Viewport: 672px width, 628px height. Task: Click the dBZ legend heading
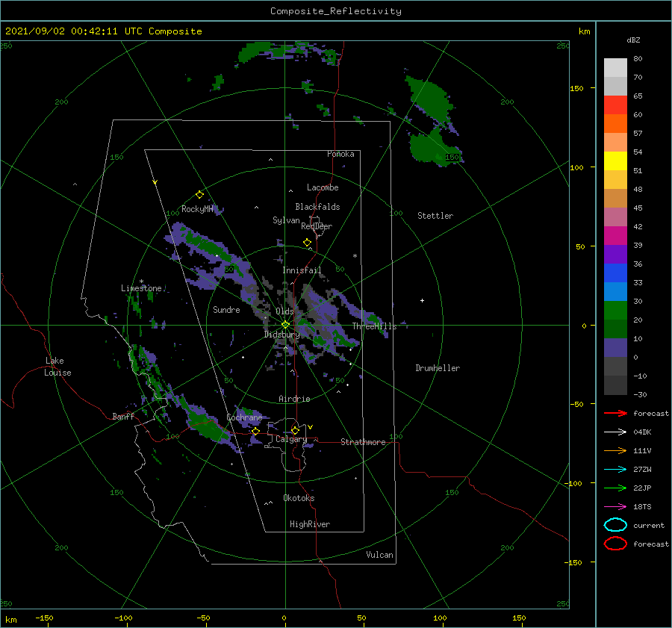(633, 40)
